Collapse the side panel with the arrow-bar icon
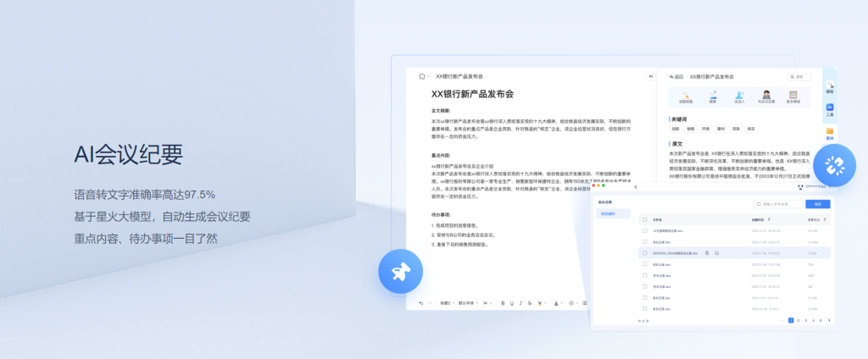The image size is (868, 359). (x=650, y=76)
